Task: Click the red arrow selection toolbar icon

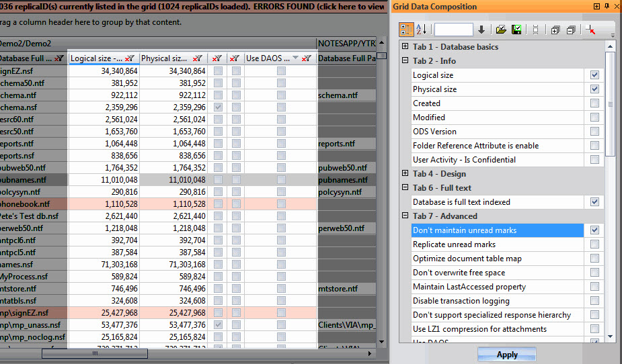Action: point(591,30)
